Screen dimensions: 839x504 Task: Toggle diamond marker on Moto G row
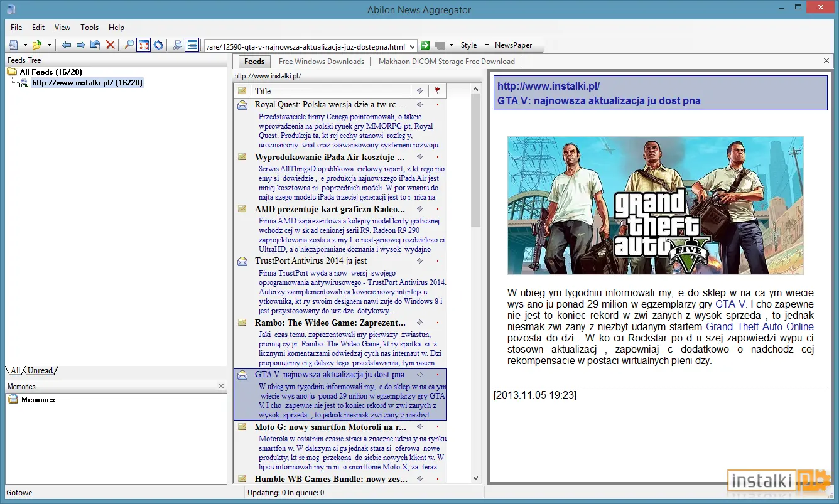click(419, 427)
